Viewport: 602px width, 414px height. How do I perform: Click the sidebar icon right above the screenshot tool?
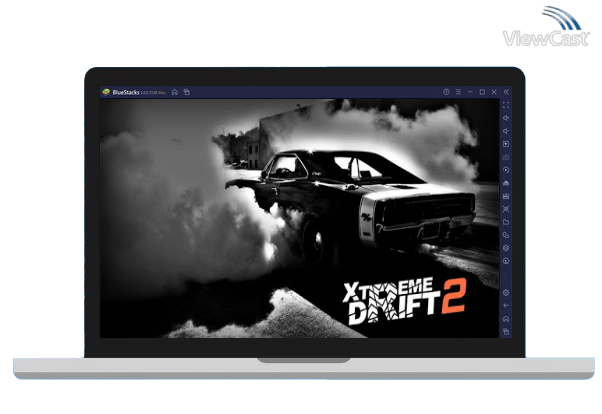coord(506,196)
